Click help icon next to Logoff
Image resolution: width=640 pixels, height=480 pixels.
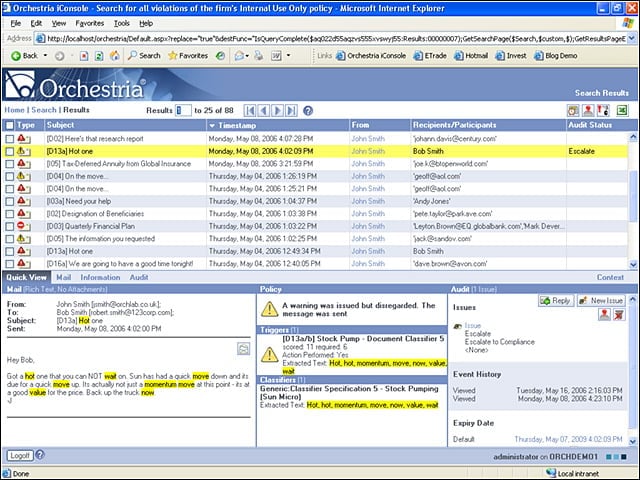[x=40, y=454]
